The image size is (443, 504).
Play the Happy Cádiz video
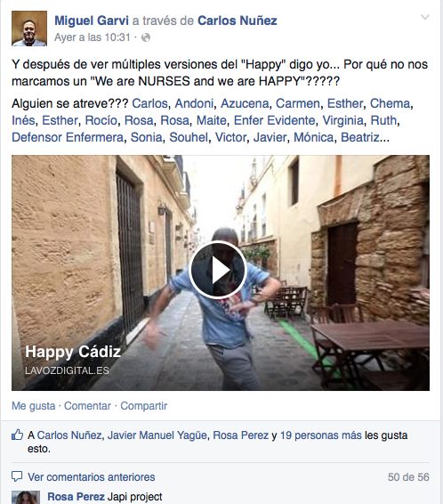(x=217, y=270)
